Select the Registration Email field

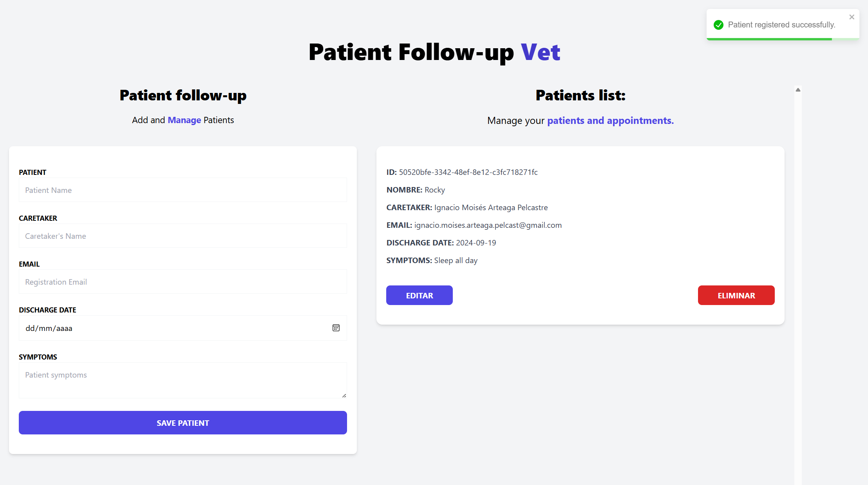(183, 282)
